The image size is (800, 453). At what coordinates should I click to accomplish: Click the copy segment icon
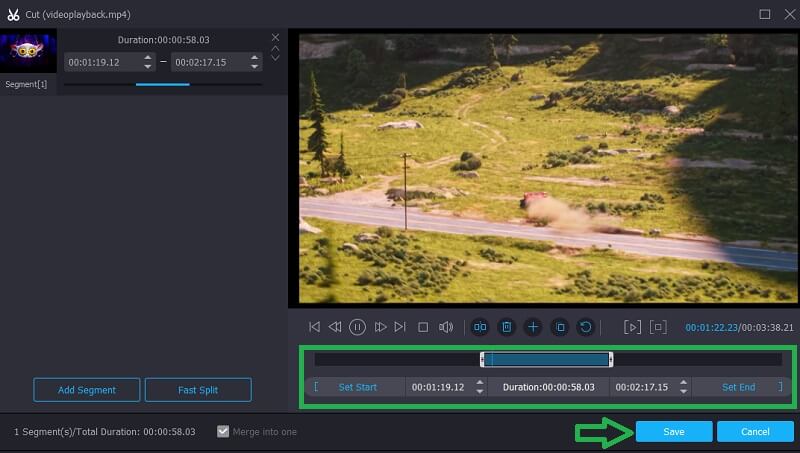[x=560, y=327]
